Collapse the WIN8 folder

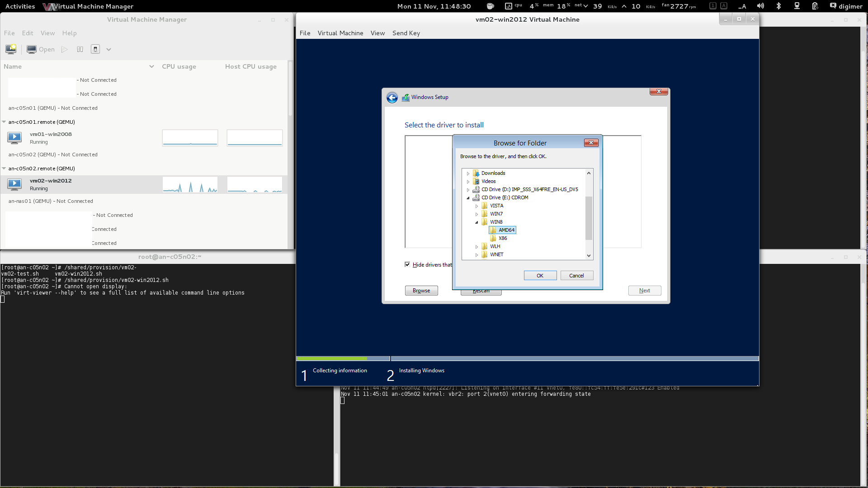pyautogui.click(x=476, y=222)
